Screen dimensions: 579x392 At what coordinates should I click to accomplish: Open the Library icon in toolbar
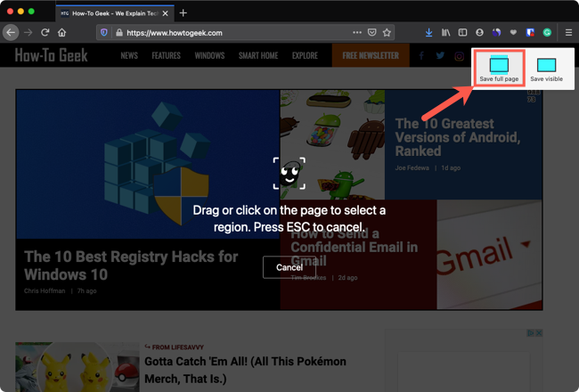(445, 33)
